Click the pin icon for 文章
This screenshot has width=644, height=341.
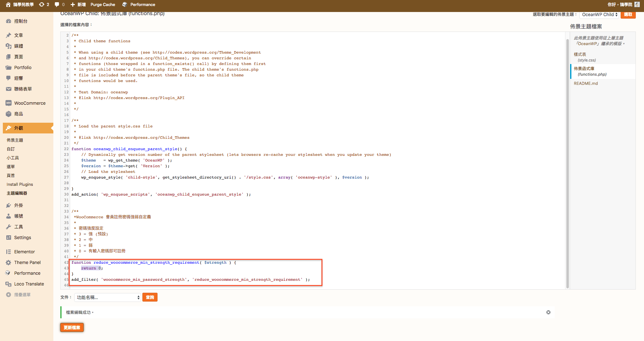pyautogui.click(x=9, y=35)
